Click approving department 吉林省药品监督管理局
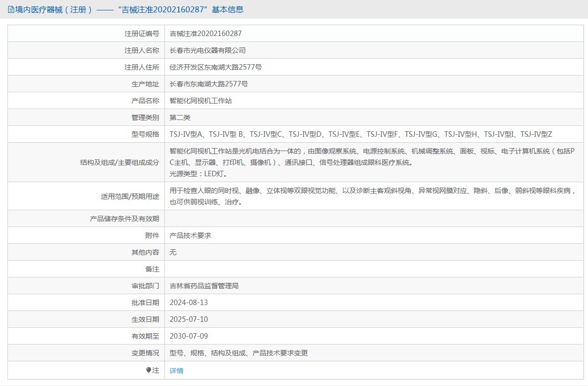This screenshot has width=588, height=386. pos(204,286)
